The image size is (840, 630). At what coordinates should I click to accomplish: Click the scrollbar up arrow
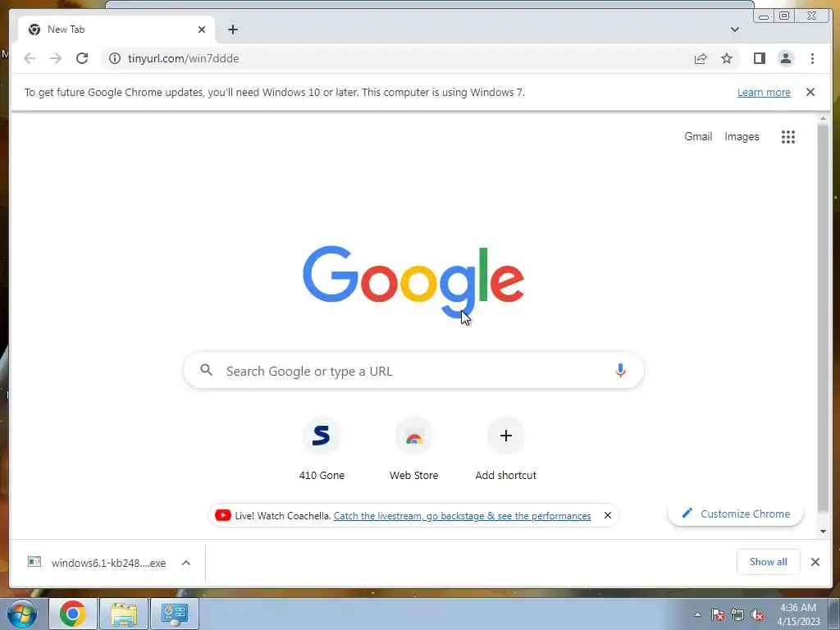[x=823, y=118]
